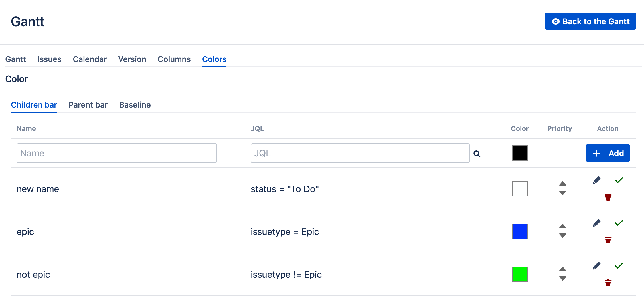Open the Parent bar sub-tab

[88, 105]
